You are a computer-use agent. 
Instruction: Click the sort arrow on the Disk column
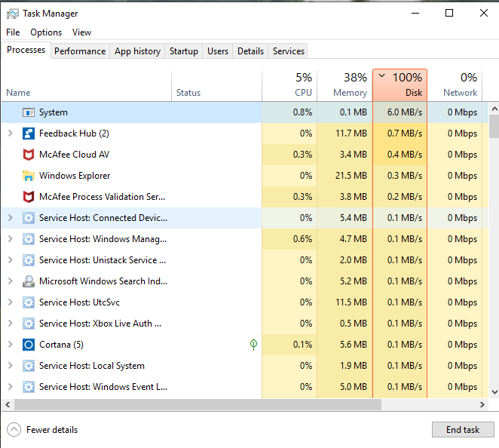click(382, 75)
